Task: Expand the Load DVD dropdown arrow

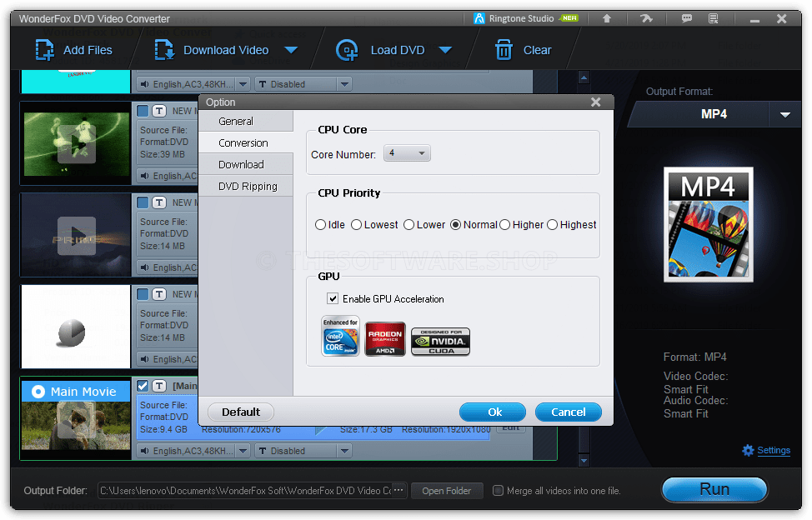Action: click(445, 50)
